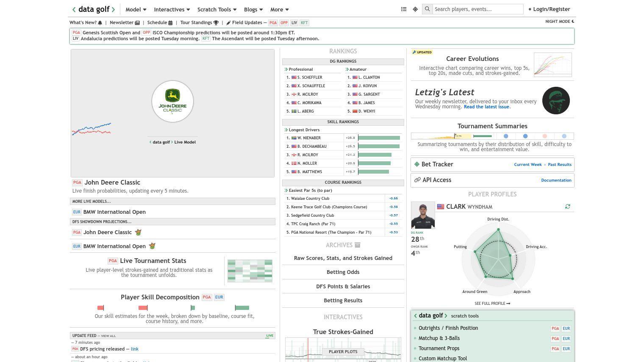The image size is (644, 362).
Task: Click the calendar icon next to Schedule
Action: pos(170,23)
